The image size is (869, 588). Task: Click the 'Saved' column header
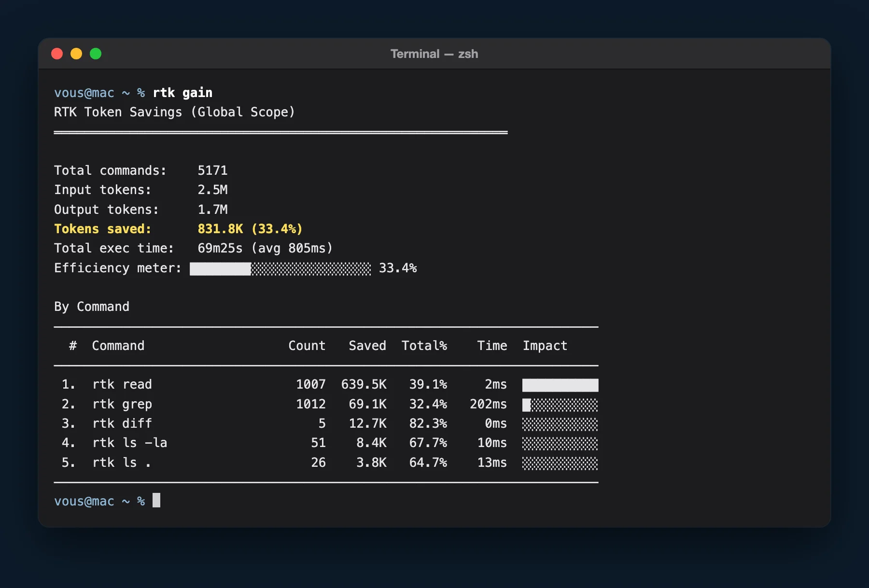367,346
